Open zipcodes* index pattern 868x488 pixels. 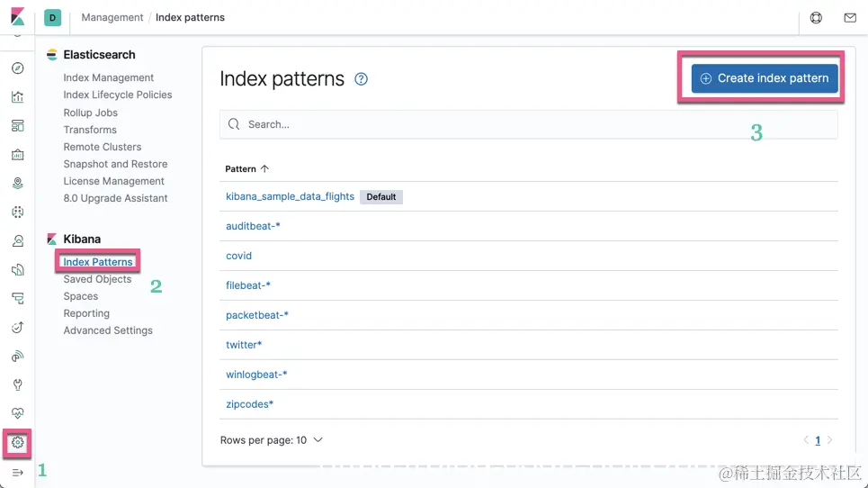(250, 404)
